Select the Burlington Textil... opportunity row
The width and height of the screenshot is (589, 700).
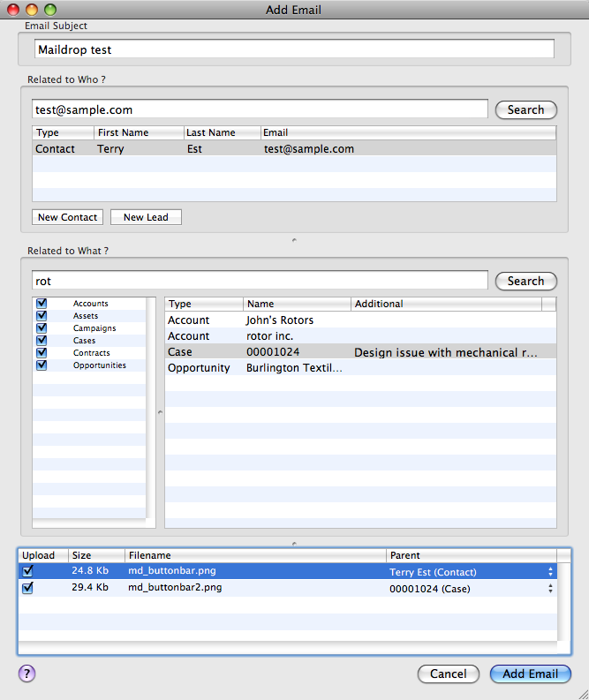click(x=360, y=368)
